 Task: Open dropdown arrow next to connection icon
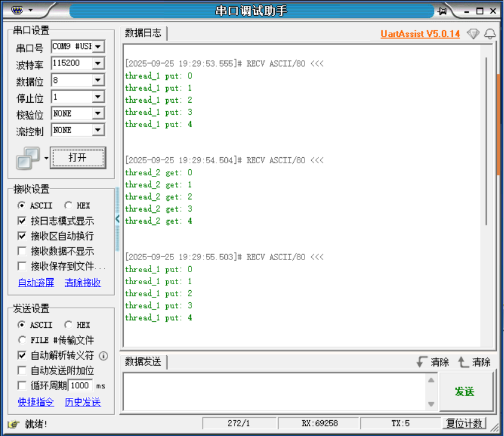tap(46, 158)
